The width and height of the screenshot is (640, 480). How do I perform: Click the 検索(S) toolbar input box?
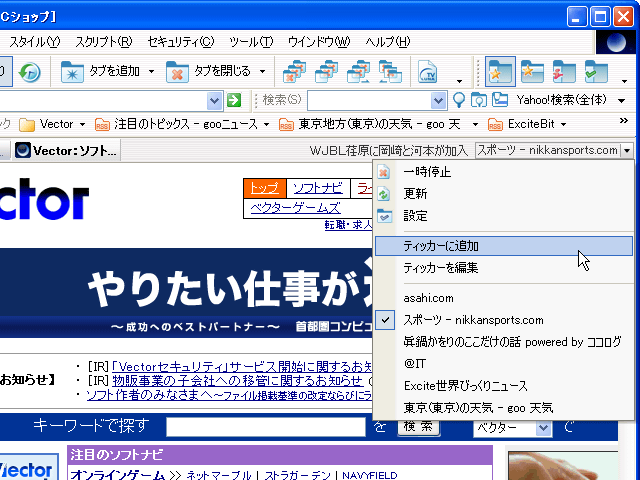point(369,100)
